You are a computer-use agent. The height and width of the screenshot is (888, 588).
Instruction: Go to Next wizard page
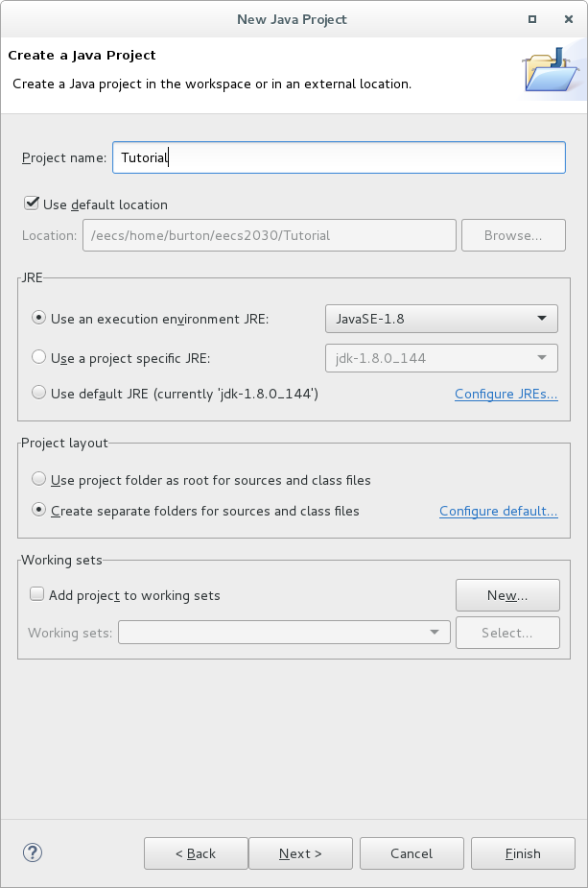coord(300,853)
